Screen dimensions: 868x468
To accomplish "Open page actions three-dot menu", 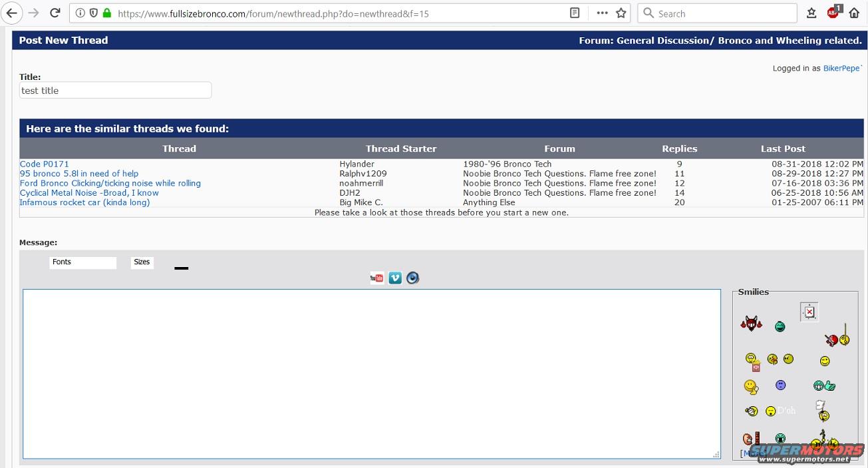I will [602, 13].
